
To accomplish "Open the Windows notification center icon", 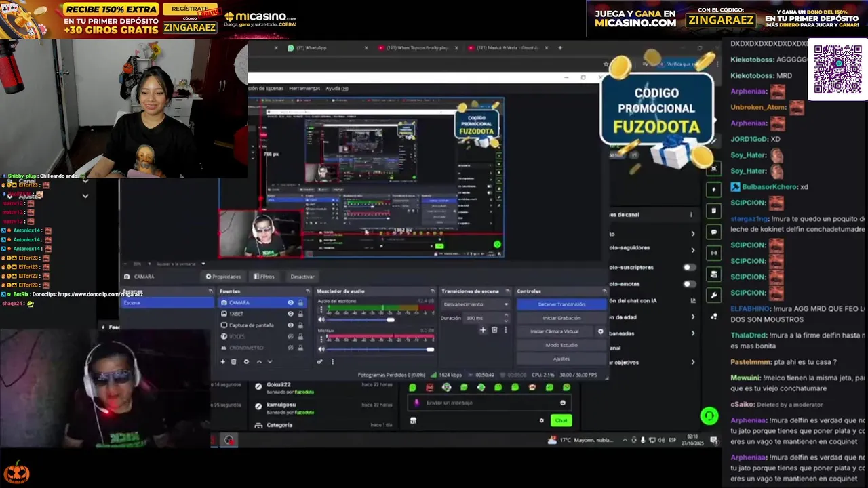I will click(x=714, y=441).
